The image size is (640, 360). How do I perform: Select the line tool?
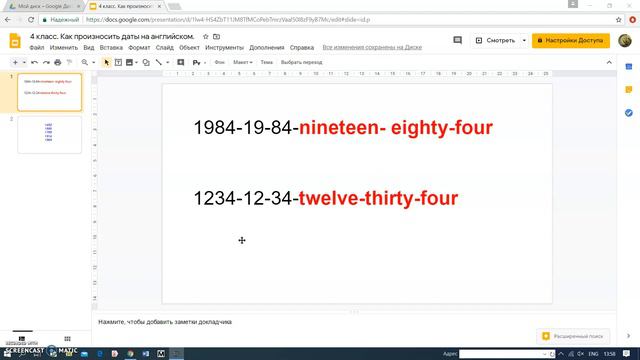pos(159,62)
